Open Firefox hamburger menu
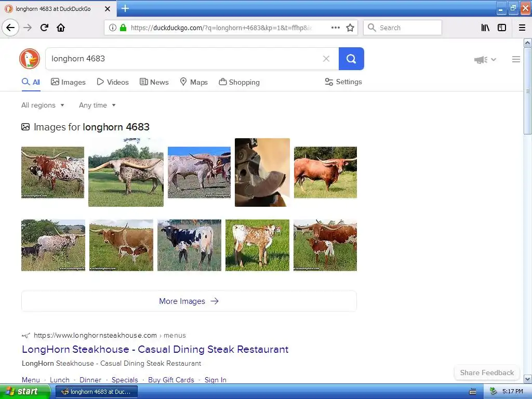Viewport: 532px width, 399px height. point(522,28)
